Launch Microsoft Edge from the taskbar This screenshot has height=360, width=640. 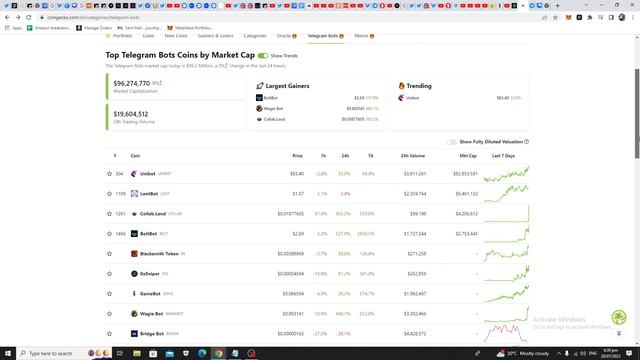click(x=202, y=353)
